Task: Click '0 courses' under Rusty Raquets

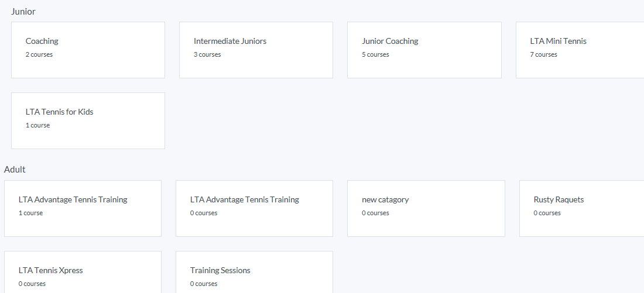Action: pyautogui.click(x=547, y=213)
